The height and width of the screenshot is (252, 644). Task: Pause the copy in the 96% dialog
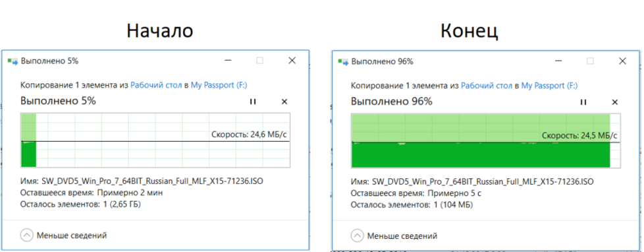click(x=583, y=102)
